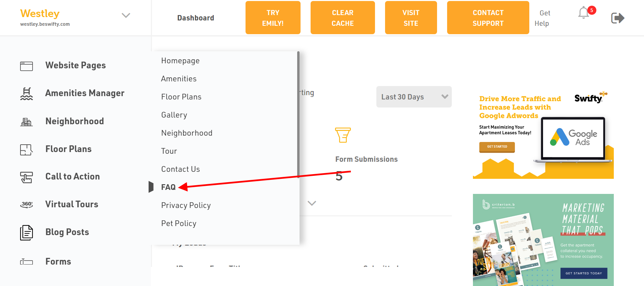Choose Privacy Policy in the submenu
Viewport: 644px width, 286px height.
(186, 205)
